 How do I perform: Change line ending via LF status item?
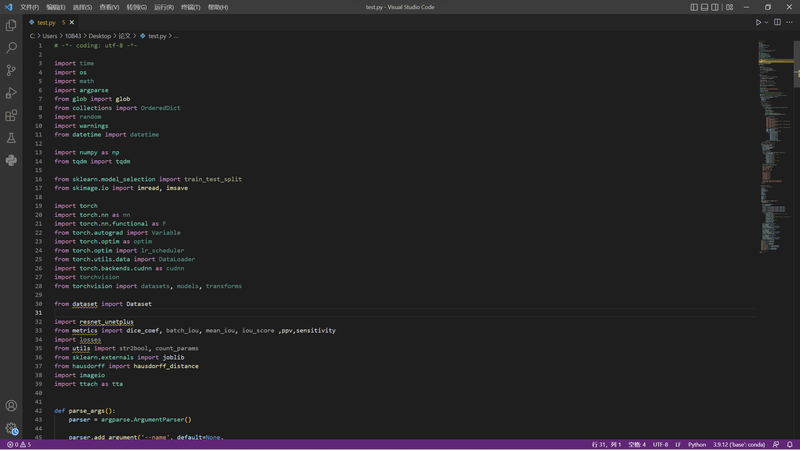pos(678,444)
